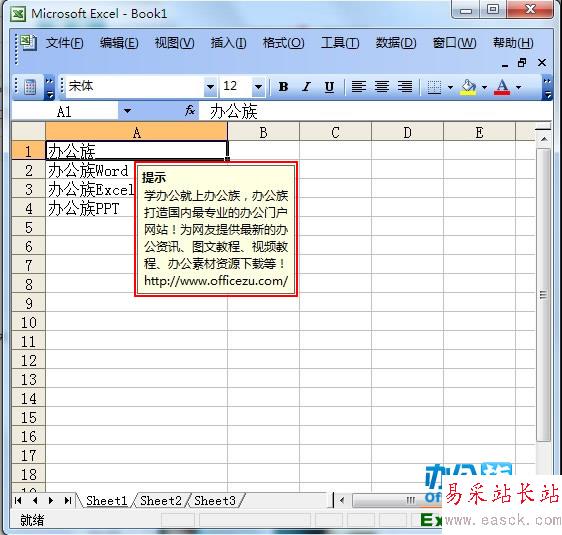
Task: Apply Underline formatting
Action: coord(329,86)
